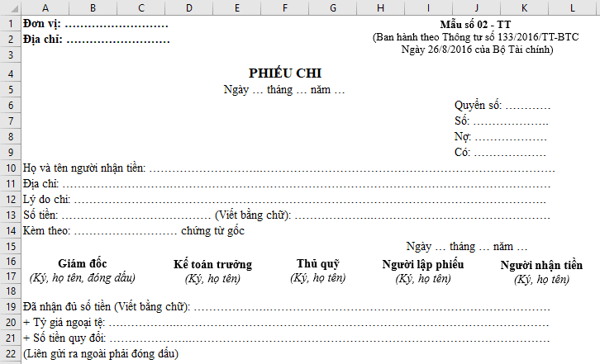Select column D header

click(189, 7)
